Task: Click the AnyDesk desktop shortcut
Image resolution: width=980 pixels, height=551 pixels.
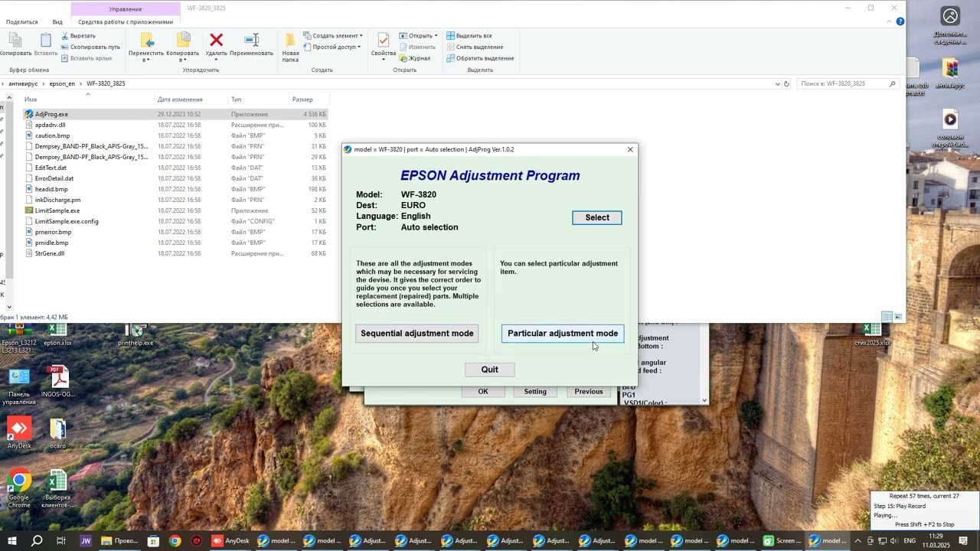Action: tap(19, 432)
